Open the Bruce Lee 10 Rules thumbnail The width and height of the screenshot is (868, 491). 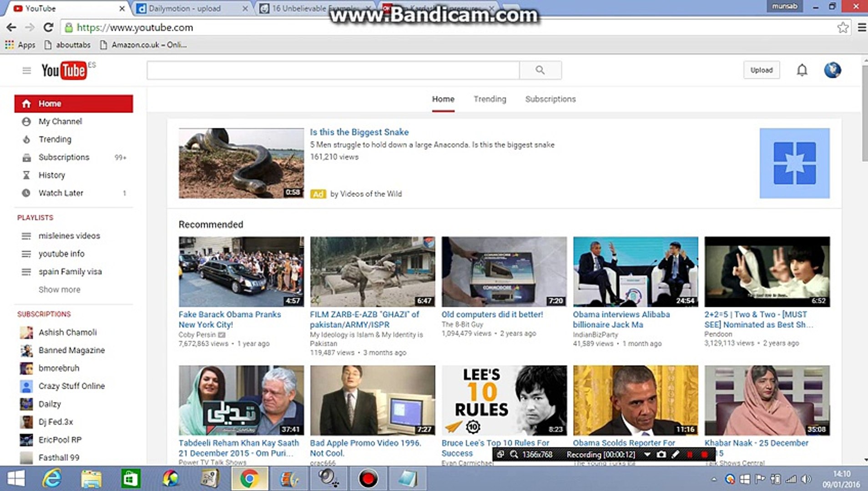pyautogui.click(x=504, y=401)
